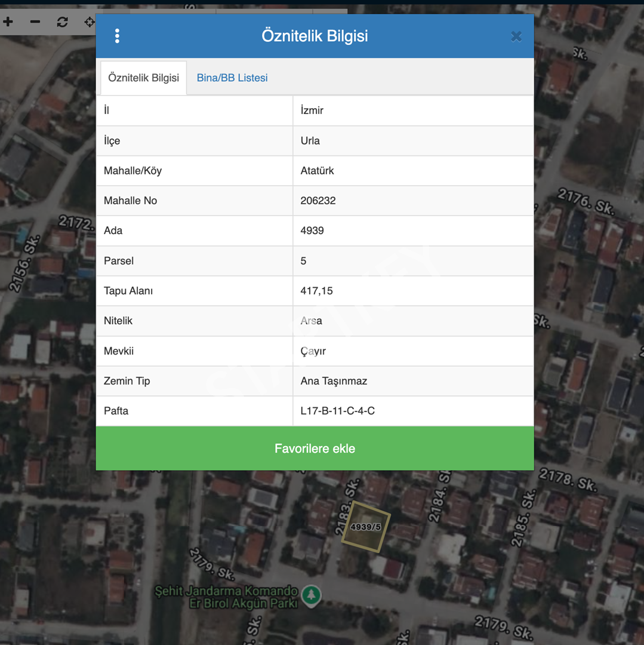
Task: Click the Pafta value L17-B-11-C-4-C
Action: 337,411
